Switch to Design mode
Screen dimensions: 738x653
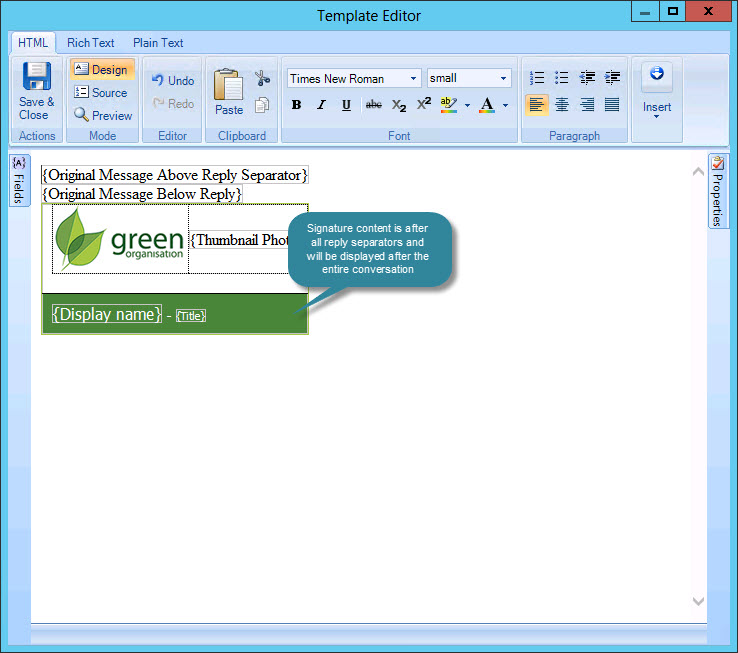(102, 69)
